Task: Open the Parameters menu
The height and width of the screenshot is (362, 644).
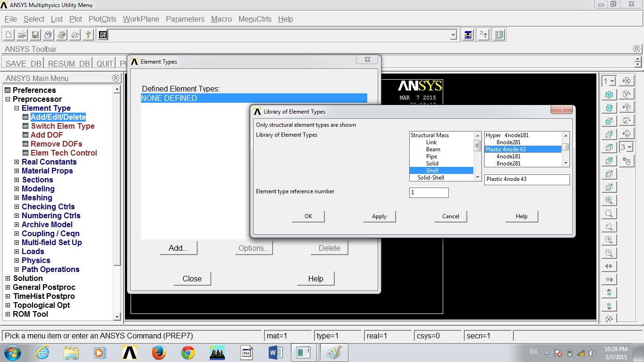Action: [185, 19]
